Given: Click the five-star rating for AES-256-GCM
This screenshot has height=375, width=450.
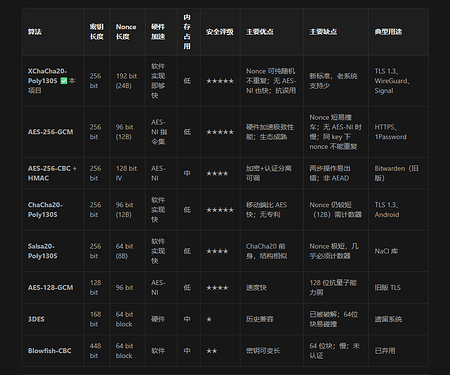Looking at the screenshot, I should (x=220, y=132).
